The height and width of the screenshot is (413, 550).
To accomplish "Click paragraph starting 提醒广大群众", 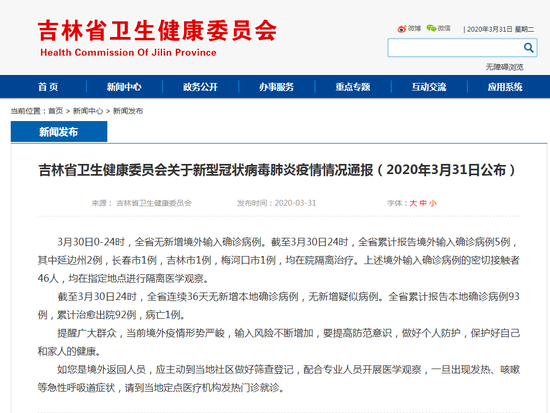I will (279, 342).
